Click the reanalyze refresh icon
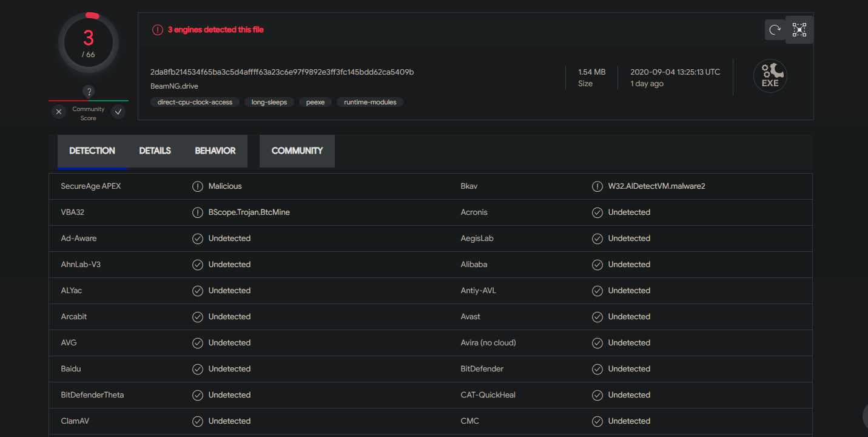The width and height of the screenshot is (868, 437). 775,30
